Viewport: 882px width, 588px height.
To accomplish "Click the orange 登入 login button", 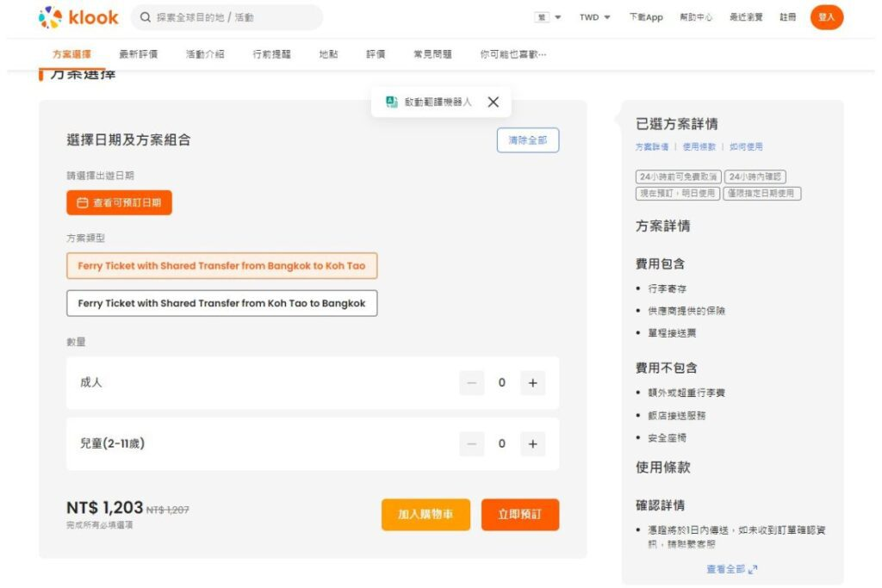I will [x=826, y=17].
